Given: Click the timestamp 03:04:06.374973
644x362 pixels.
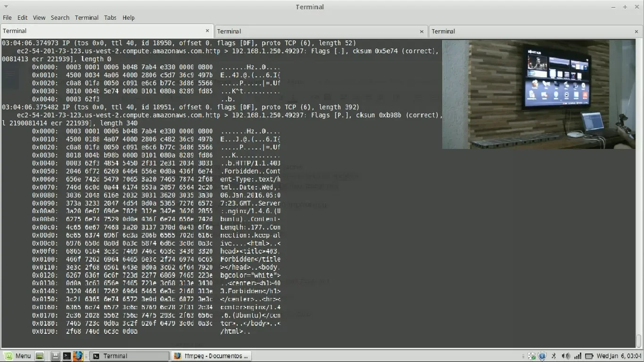Looking at the screenshot, I should click(30, 43).
